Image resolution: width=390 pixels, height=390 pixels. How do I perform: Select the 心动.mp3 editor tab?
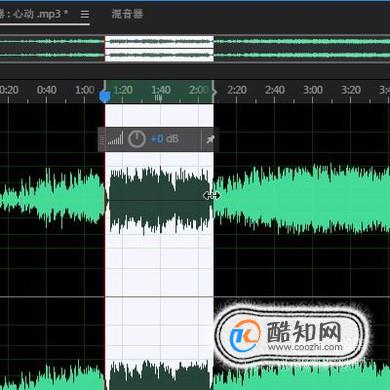point(33,14)
